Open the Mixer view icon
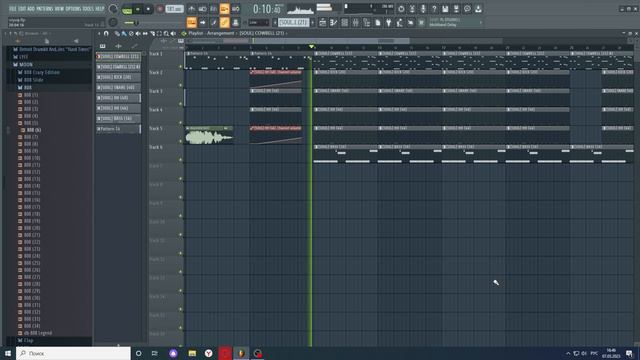640x360 pixels. (x=356, y=23)
